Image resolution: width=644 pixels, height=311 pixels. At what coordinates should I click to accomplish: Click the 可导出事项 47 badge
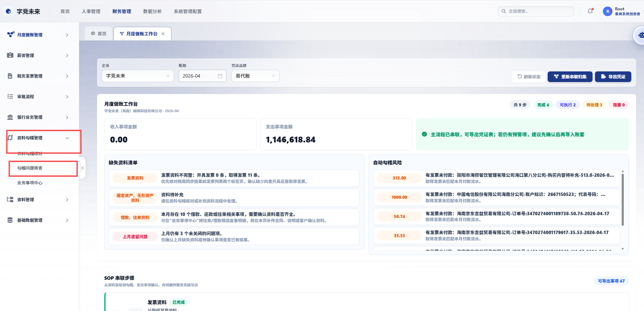point(611,281)
